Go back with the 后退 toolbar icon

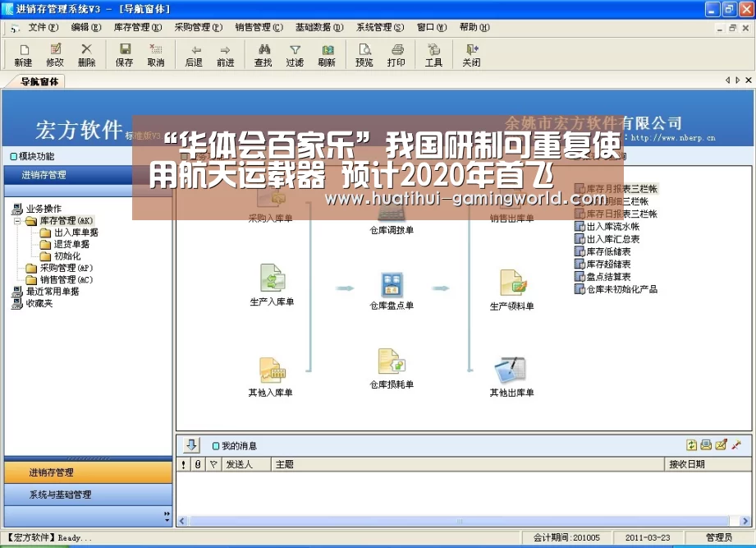tap(194, 54)
